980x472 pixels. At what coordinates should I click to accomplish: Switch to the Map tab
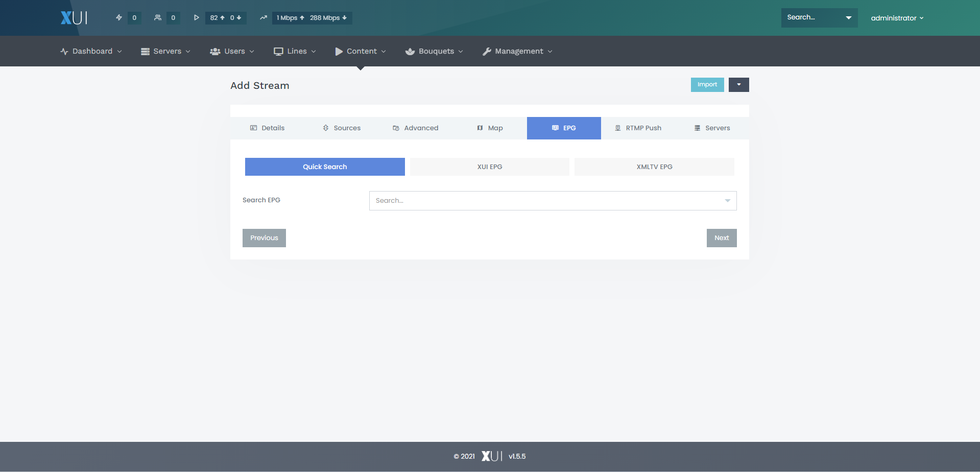click(x=490, y=128)
